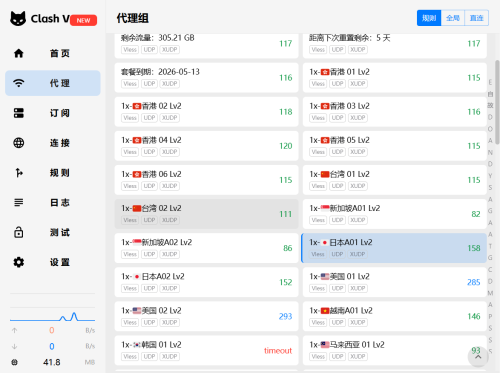500x373 pixels.
Task: Select proxy node 香港 01 Lv2
Action: point(395,78)
